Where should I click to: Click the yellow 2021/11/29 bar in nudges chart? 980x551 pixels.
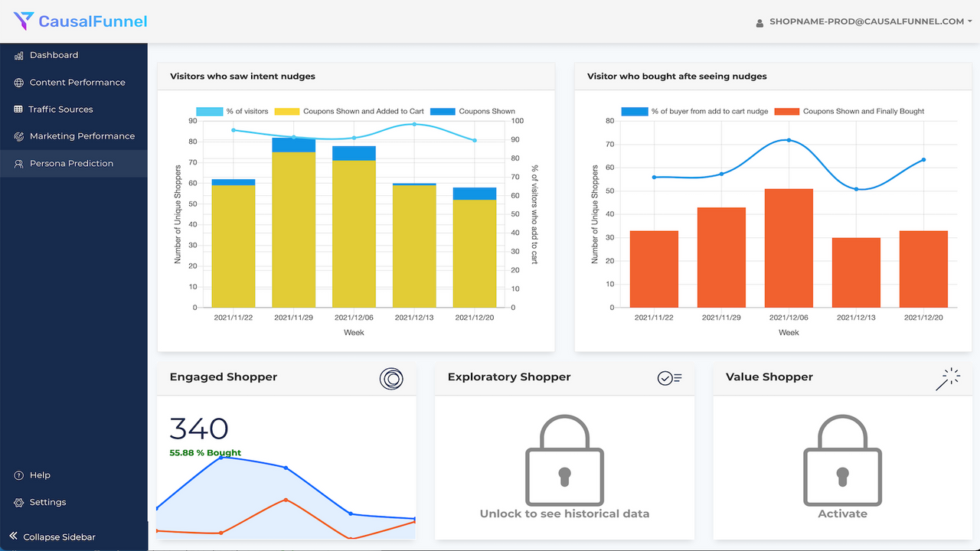pyautogui.click(x=294, y=230)
